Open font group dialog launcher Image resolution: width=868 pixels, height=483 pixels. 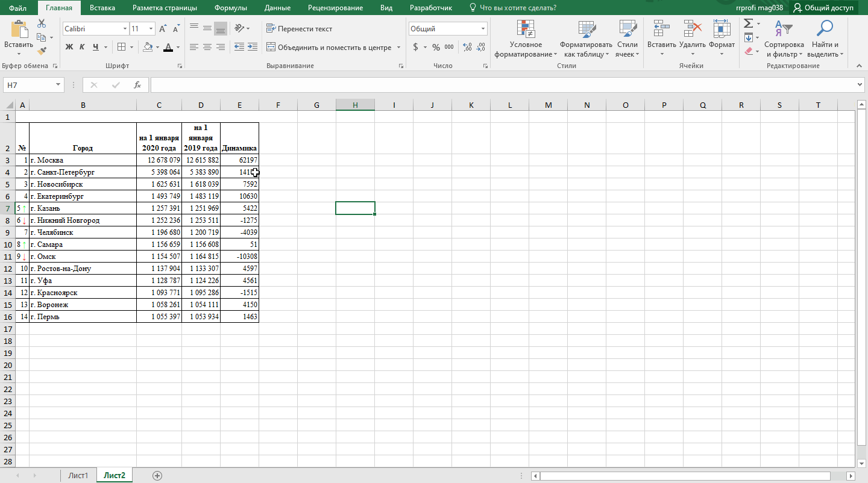[180, 66]
